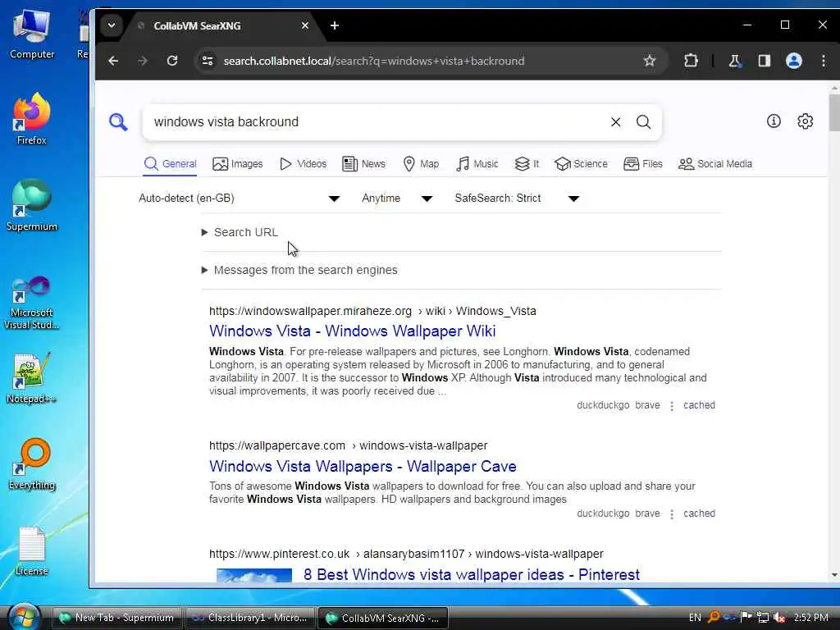Select the General search tab
This screenshot has height=630, width=840.
(171, 164)
